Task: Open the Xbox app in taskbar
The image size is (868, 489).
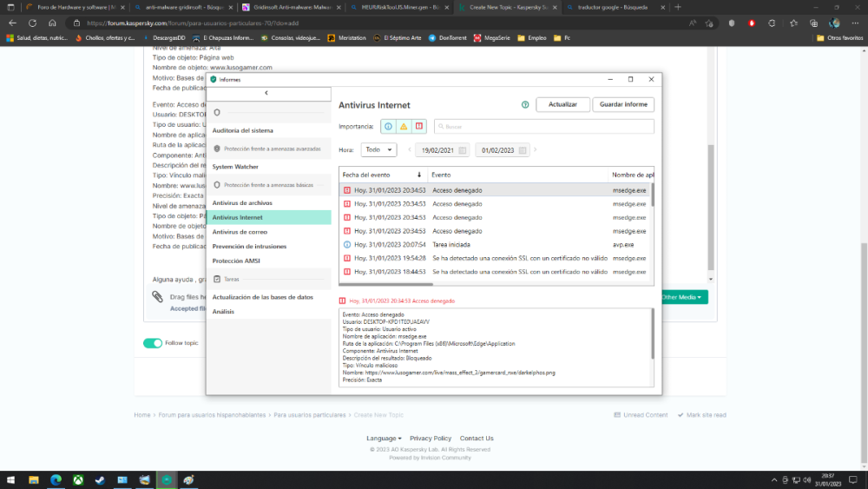Action: [78, 480]
